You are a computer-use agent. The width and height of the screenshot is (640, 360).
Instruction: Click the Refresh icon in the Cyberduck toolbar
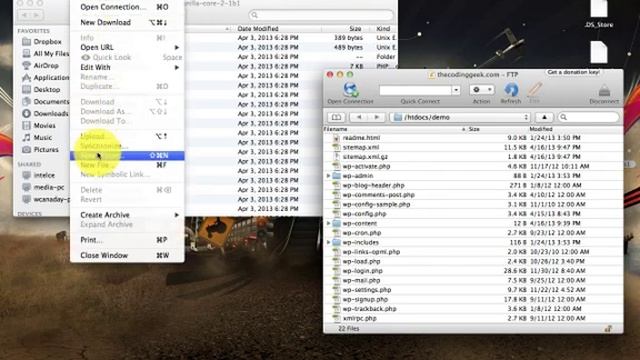(x=511, y=89)
